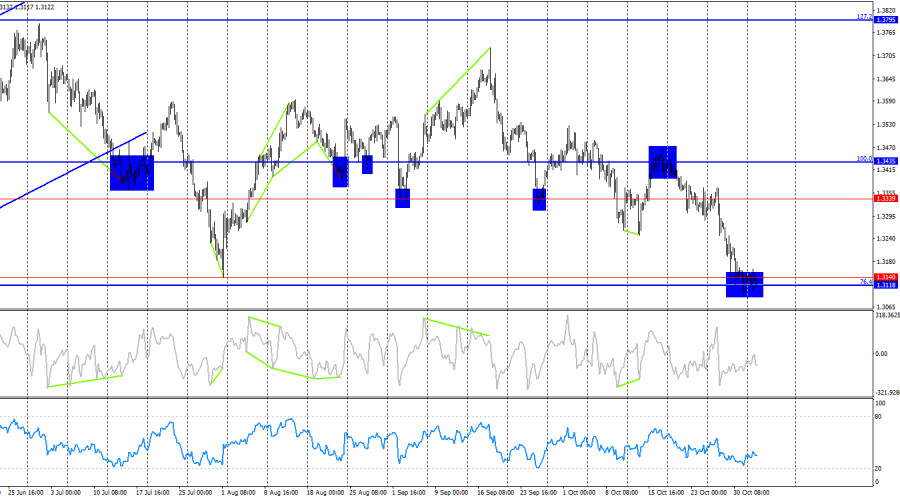Click the 3 Jul 00:00 date label

[65, 493]
